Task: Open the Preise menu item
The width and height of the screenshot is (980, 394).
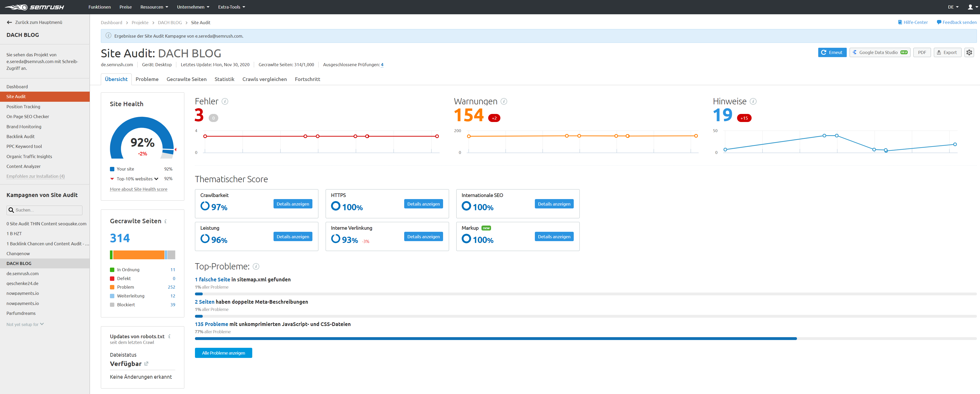Action: 125,7
